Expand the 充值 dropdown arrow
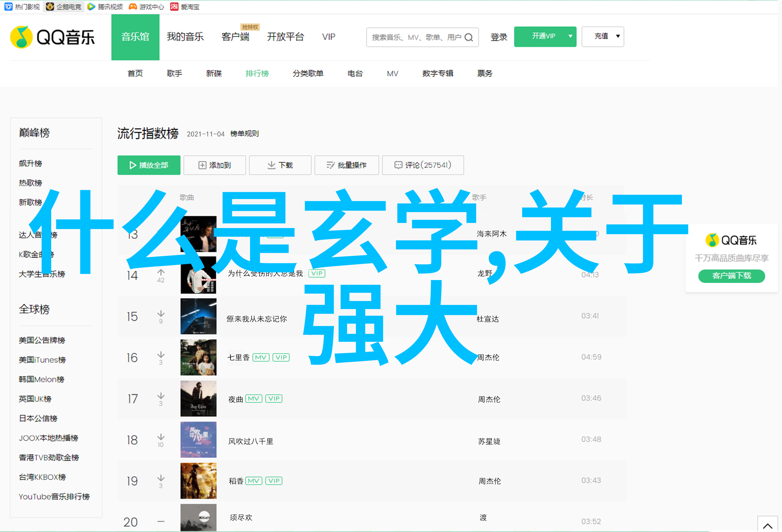Image resolution: width=782 pixels, height=532 pixels. click(x=618, y=36)
